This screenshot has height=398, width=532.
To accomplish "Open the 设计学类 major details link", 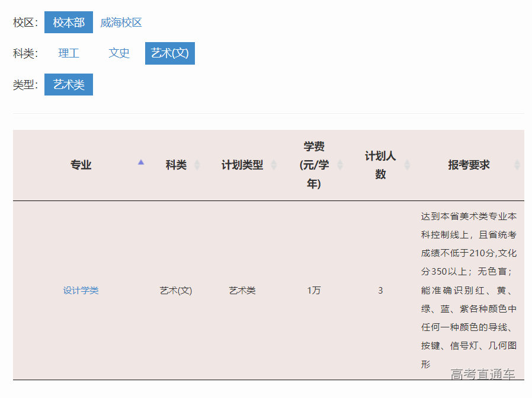I will point(81,290).
